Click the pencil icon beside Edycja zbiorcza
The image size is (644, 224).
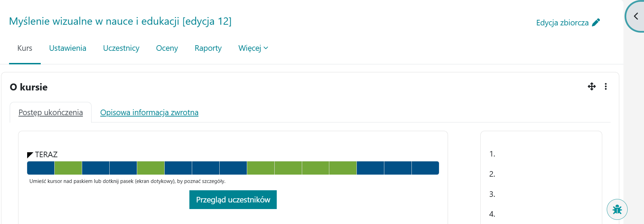596,23
